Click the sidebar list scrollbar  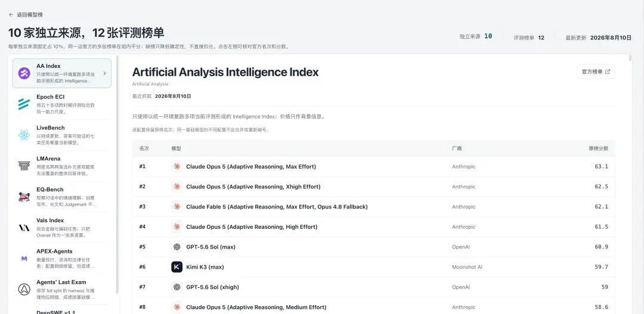pos(117,175)
